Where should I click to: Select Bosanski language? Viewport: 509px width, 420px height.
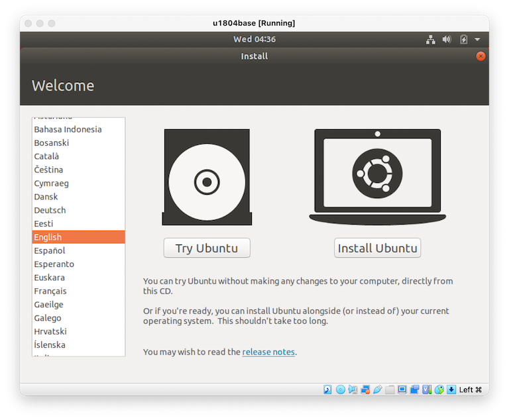pos(79,143)
